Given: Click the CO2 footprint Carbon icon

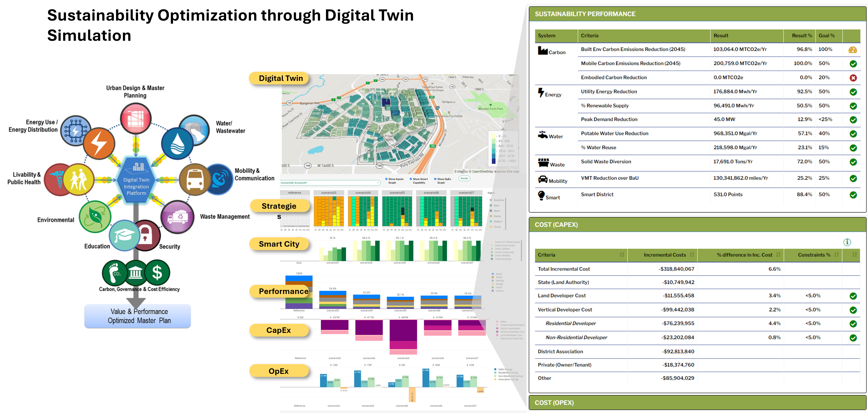Looking at the screenshot, I should click(115, 273).
